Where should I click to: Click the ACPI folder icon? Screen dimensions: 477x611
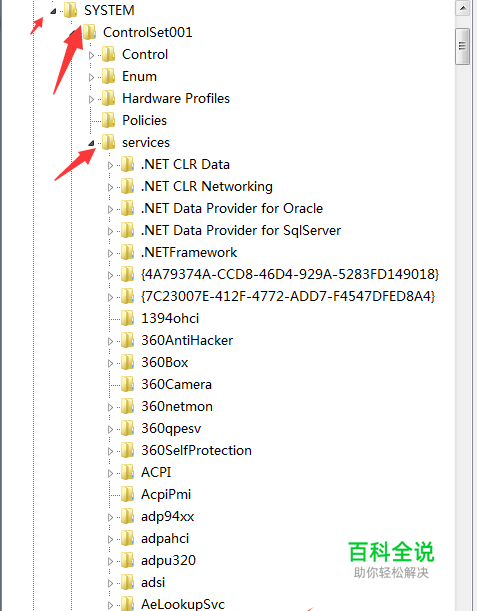[x=127, y=472]
